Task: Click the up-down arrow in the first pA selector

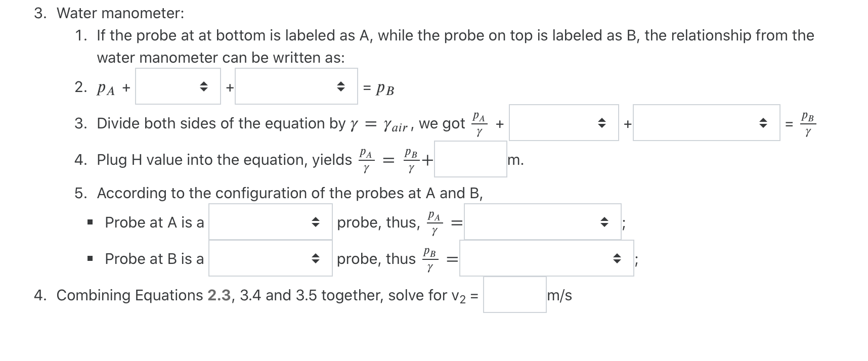Action: click(203, 87)
